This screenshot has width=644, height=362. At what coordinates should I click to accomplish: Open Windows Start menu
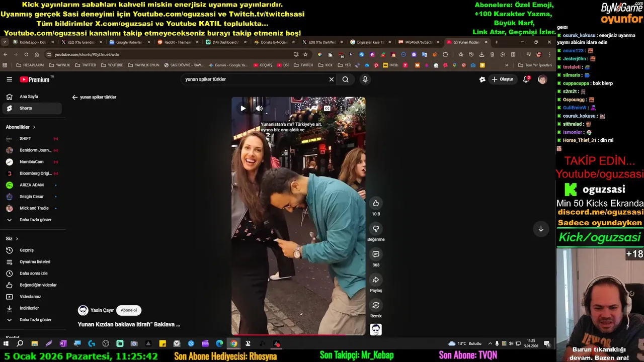point(6,344)
